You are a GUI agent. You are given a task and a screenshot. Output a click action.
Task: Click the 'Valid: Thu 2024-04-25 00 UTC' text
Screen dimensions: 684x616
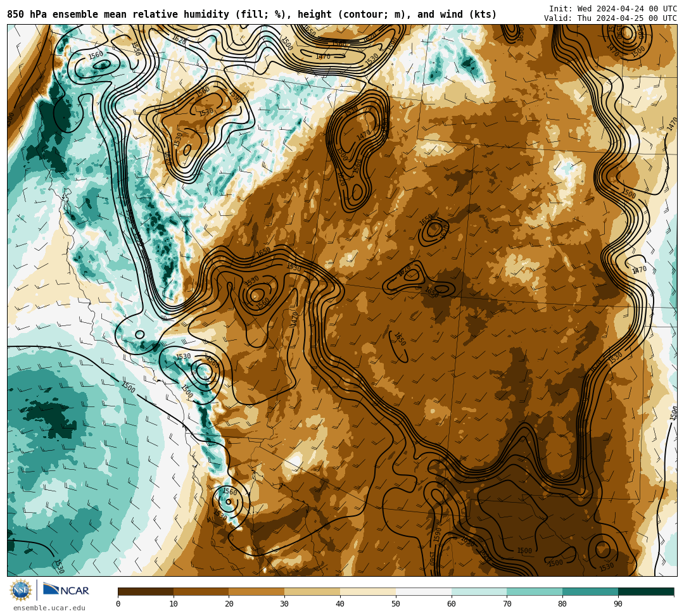pos(611,18)
